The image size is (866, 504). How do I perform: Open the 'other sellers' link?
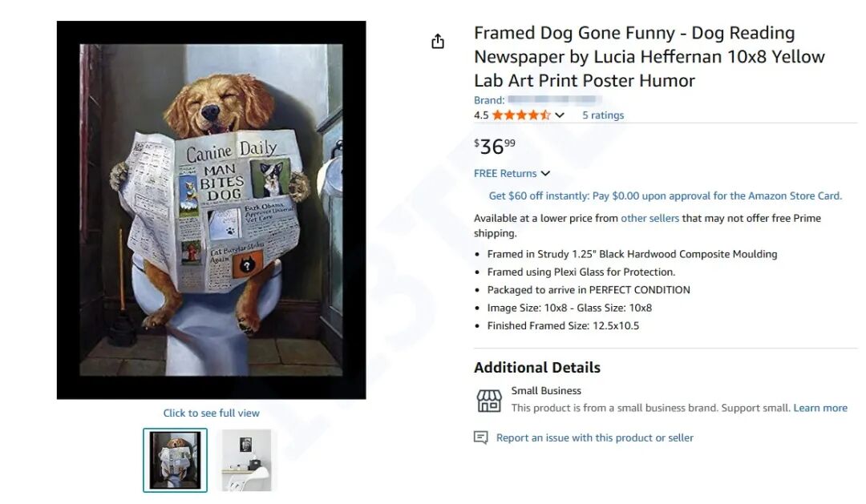649,218
